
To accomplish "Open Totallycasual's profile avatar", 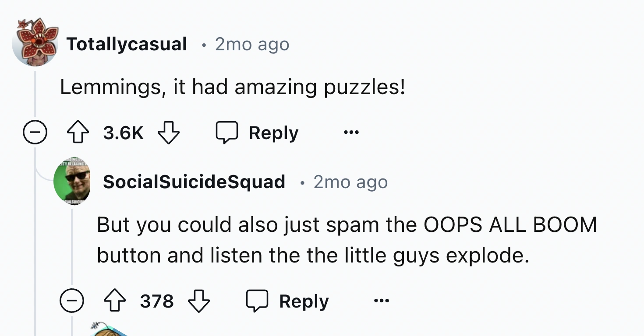I will click(x=35, y=42).
